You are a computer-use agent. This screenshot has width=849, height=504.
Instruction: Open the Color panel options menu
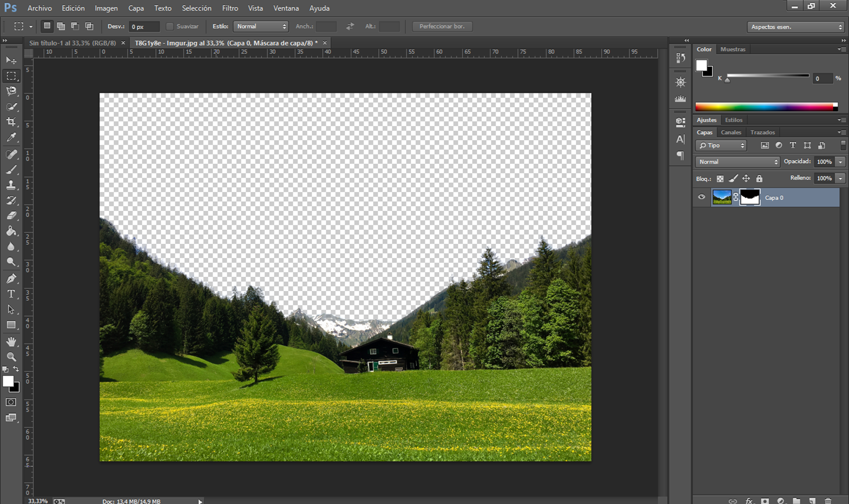point(841,49)
